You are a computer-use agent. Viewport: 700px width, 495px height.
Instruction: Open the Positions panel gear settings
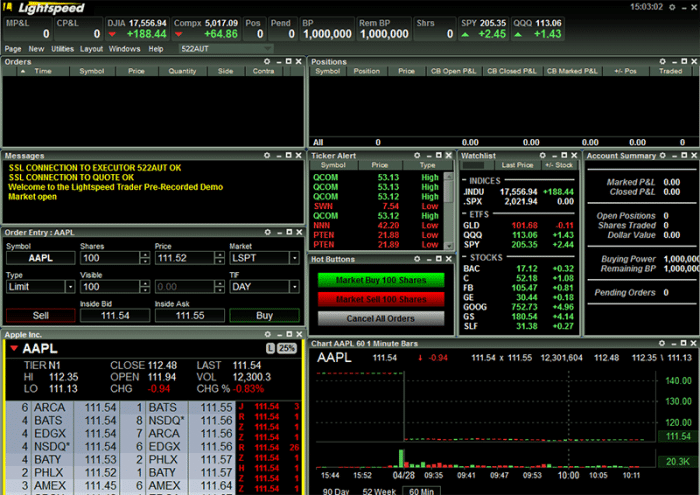click(x=662, y=62)
